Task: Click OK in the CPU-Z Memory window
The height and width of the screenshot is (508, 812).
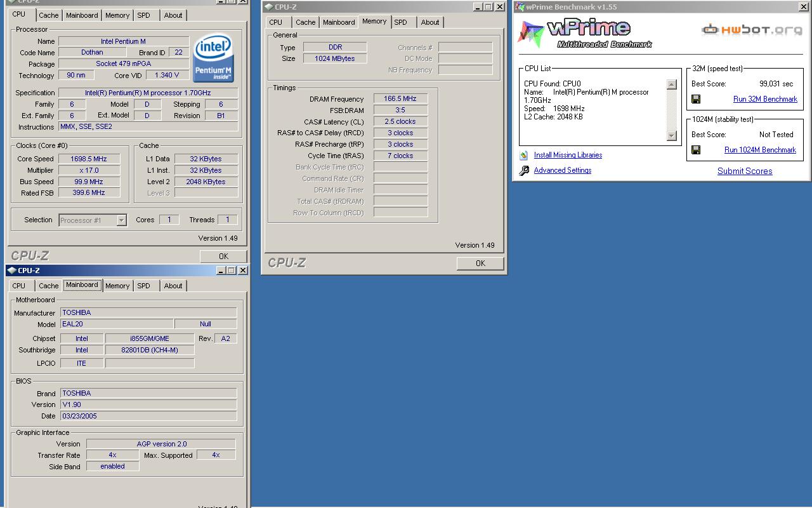Action: [480, 264]
